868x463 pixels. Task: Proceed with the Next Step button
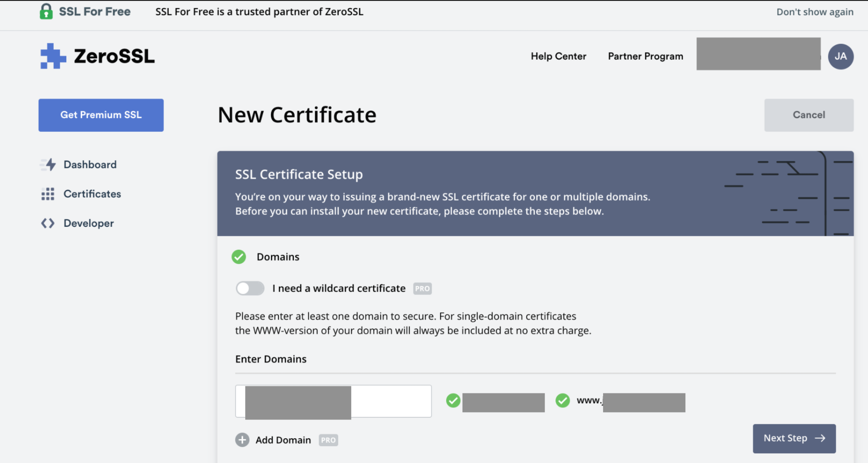794,438
